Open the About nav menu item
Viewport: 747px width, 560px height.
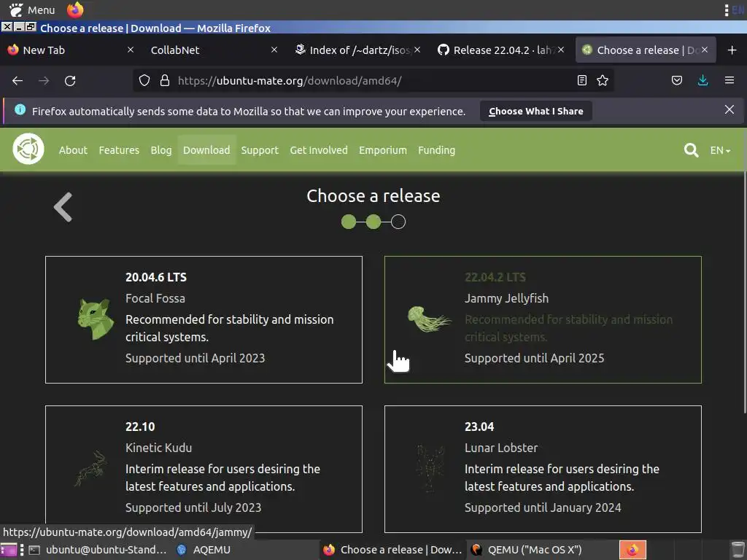[x=73, y=150]
